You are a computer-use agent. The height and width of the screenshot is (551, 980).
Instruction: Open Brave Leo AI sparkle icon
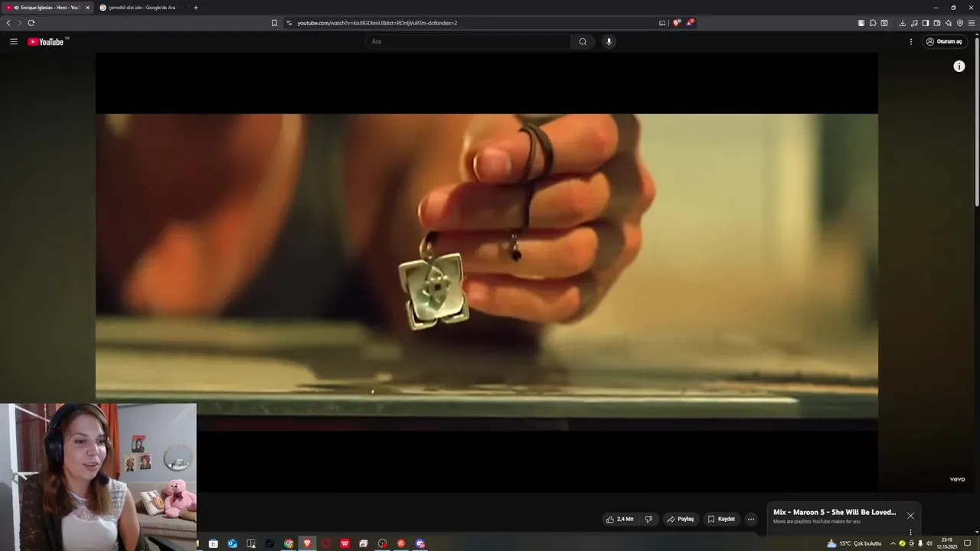pyautogui.click(x=949, y=23)
